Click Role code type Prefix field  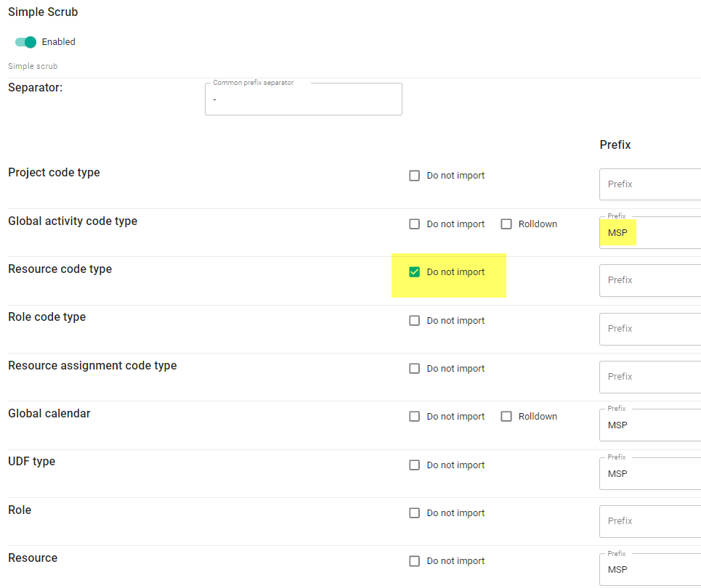coord(650,329)
